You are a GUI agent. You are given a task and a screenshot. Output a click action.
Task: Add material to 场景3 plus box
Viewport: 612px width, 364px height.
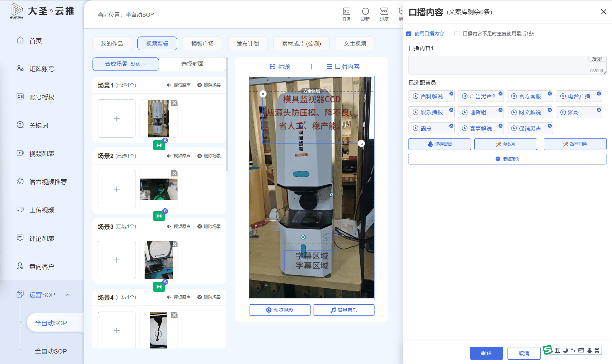click(117, 260)
